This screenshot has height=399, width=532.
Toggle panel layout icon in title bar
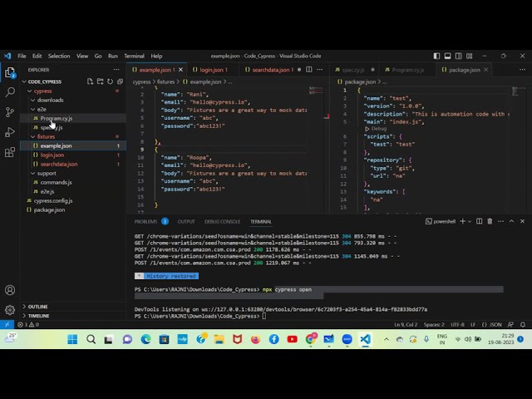[x=447, y=56]
